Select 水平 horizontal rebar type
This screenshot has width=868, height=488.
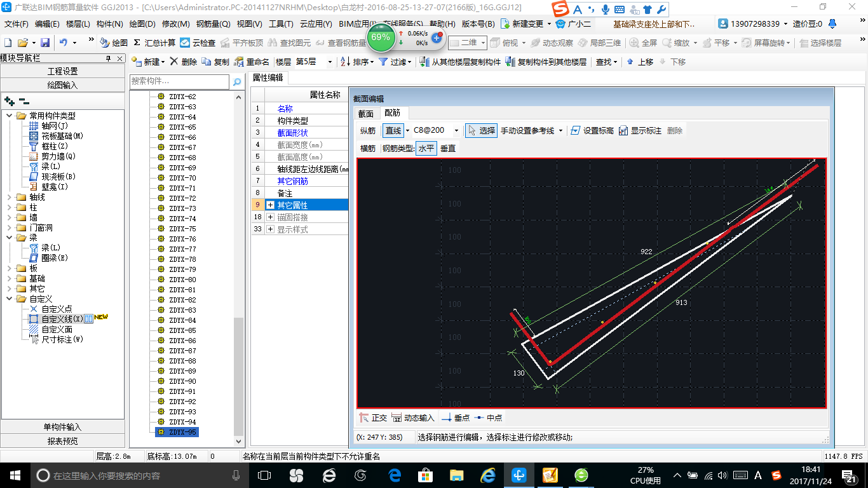pos(426,148)
